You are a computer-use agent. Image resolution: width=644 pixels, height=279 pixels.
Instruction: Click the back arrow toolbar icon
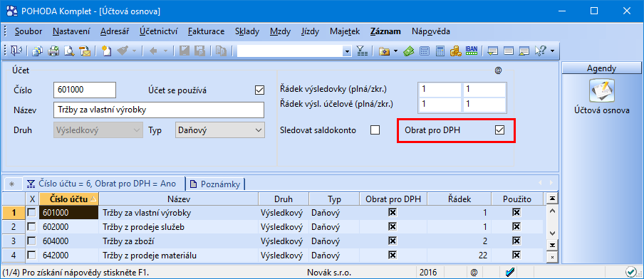154,51
